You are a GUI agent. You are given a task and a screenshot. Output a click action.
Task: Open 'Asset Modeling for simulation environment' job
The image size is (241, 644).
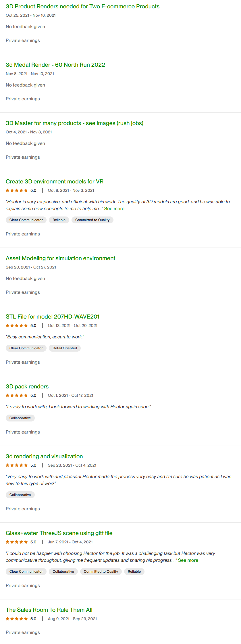point(60,258)
